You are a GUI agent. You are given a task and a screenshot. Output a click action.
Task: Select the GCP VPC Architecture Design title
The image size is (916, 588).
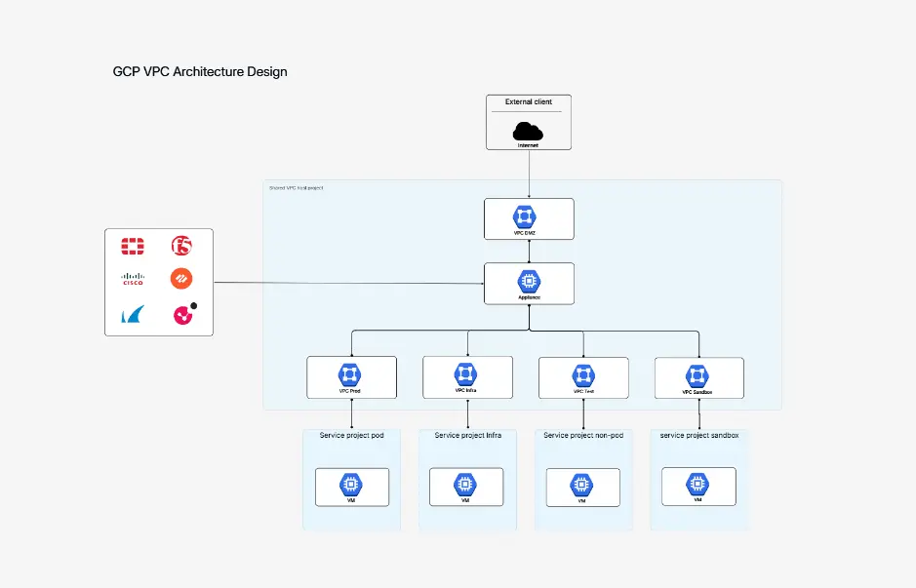tap(200, 71)
